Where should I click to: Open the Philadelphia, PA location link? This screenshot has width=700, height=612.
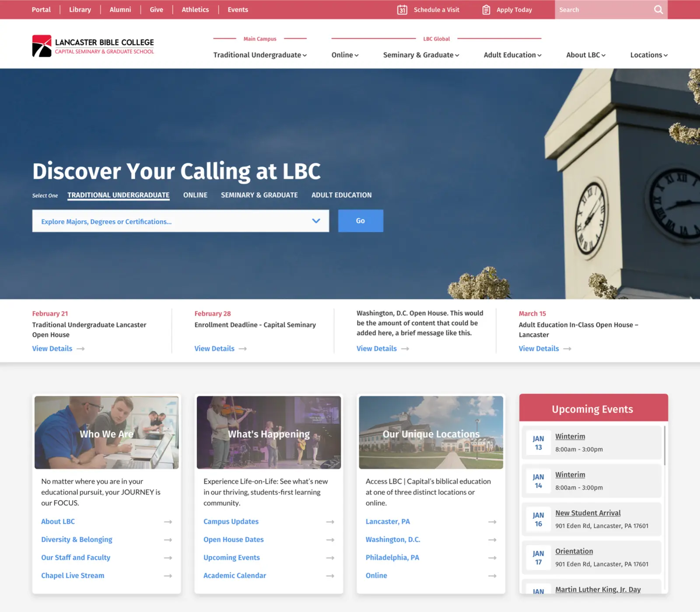(x=392, y=557)
